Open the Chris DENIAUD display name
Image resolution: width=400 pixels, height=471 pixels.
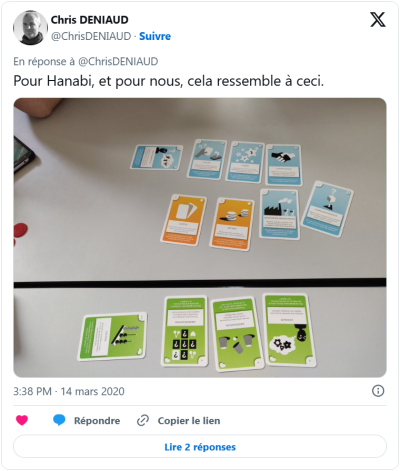tap(89, 20)
